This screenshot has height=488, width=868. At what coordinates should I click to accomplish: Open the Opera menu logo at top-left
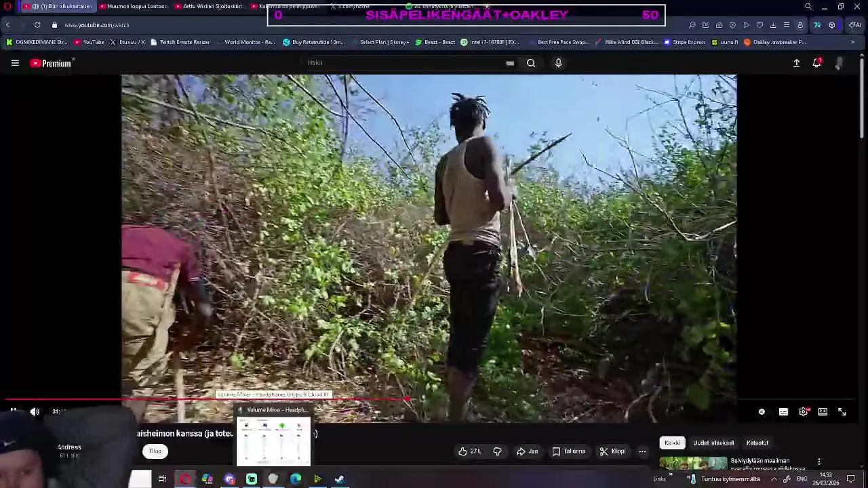click(x=7, y=7)
